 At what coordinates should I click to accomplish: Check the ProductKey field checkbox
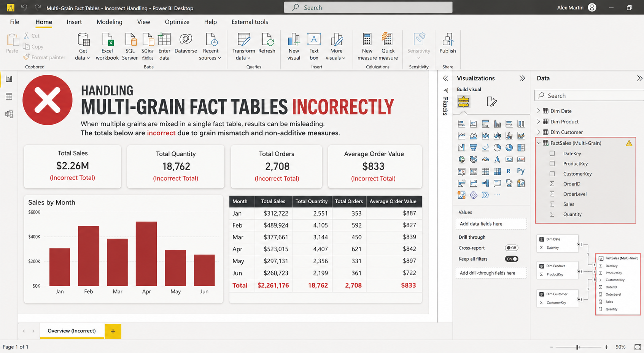coord(552,163)
